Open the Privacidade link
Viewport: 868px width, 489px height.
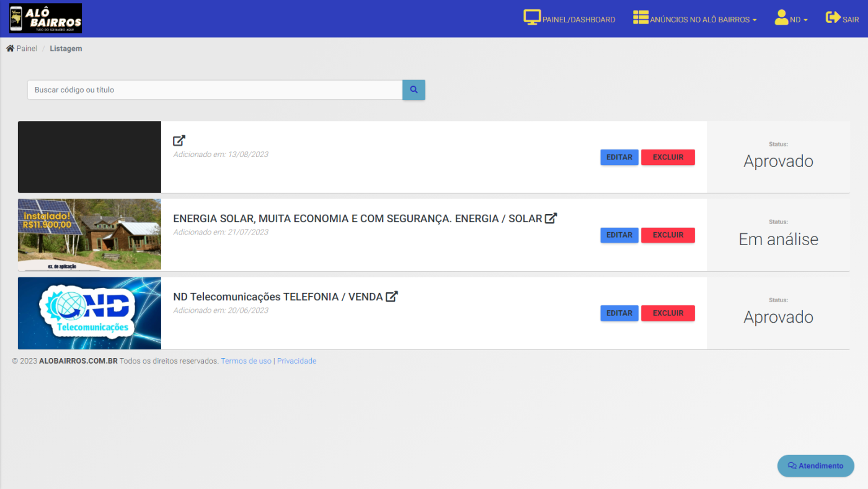296,361
